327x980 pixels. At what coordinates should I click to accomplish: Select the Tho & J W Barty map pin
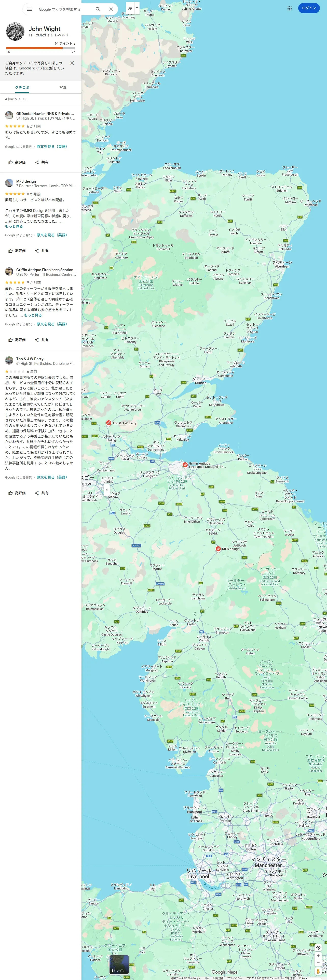pyautogui.click(x=108, y=423)
